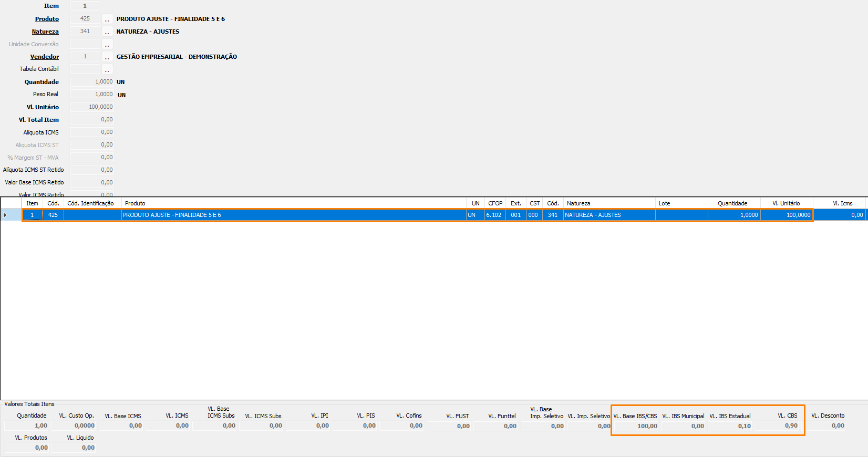Open the Vendedor lookup ellipsis button
Viewport: 868px width, 457px height.
coord(107,57)
